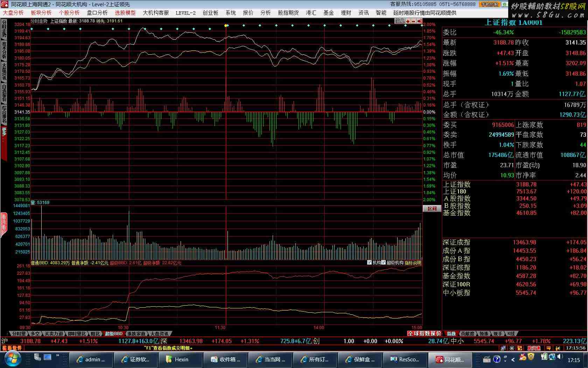Click the 深证成指 index row
The height and width of the screenshot is (368, 588).
pos(514,242)
